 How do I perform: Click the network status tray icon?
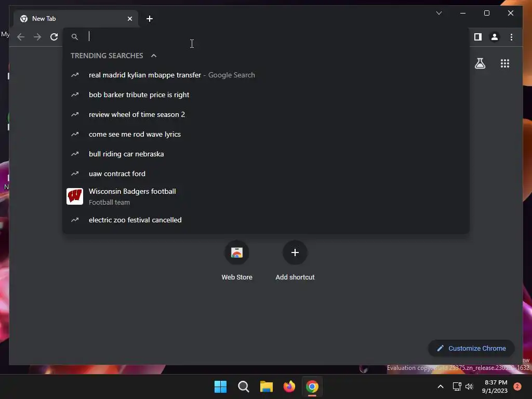(457, 387)
